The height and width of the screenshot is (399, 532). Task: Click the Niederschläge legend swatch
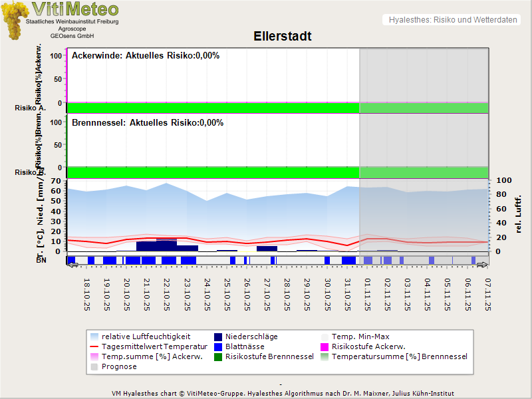pyautogui.click(x=217, y=336)
